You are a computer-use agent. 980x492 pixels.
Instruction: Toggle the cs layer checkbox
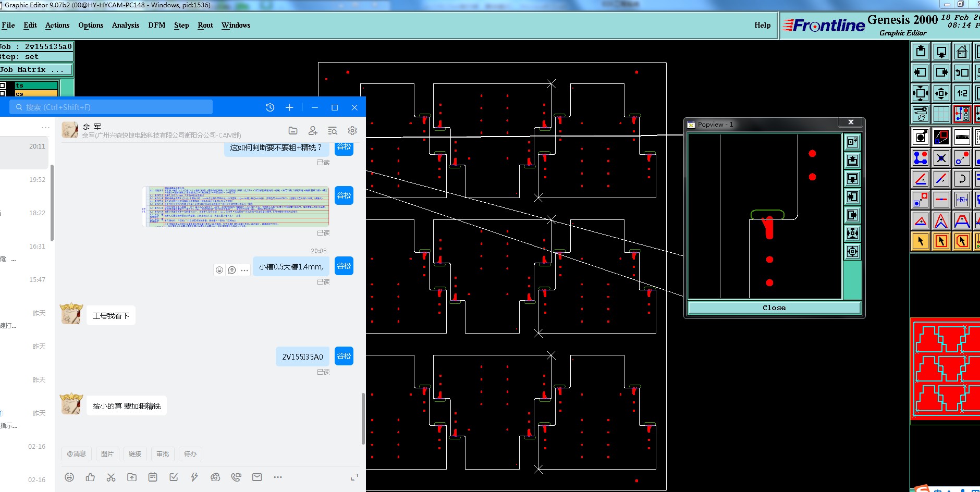point(3,94)
